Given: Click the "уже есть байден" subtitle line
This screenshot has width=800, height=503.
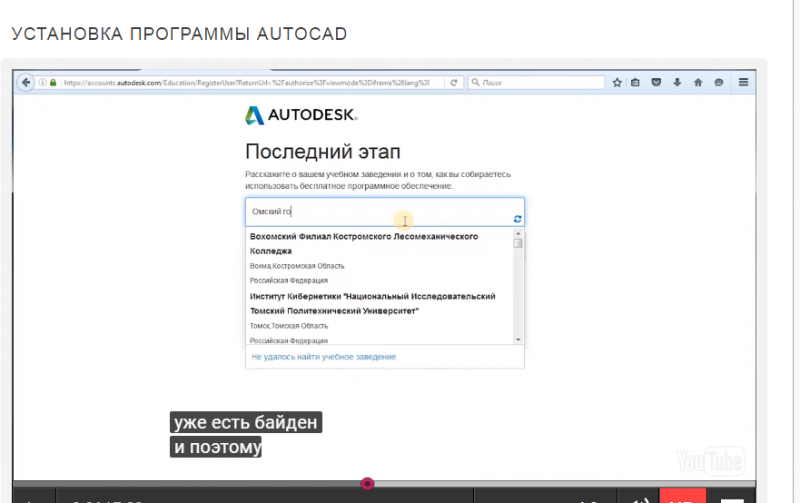Looking at the screenshot, I should [x=246, y=422].
